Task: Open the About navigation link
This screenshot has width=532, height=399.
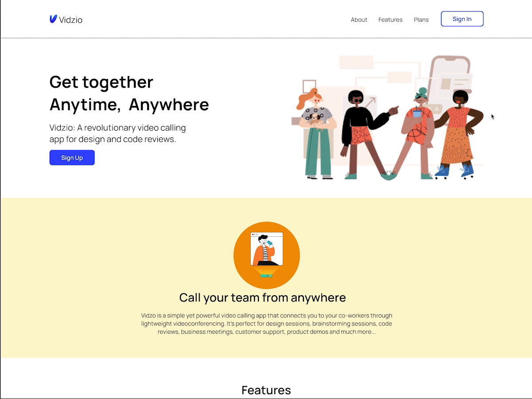Action: click(359, 20)
